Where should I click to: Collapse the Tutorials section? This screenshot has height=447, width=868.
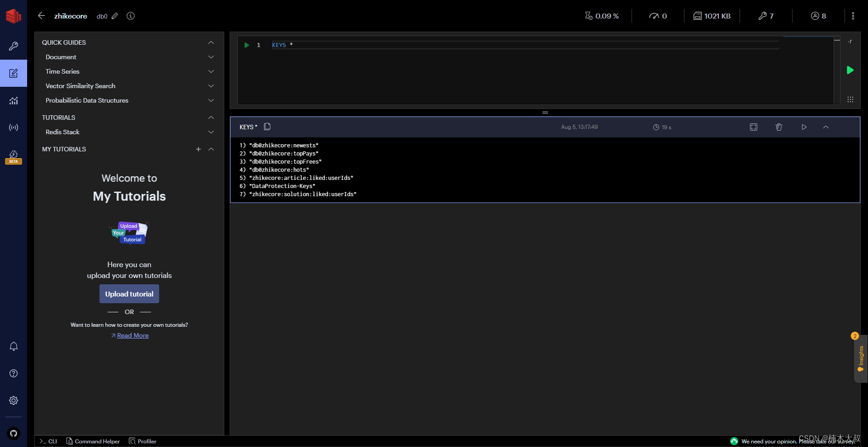click(211, 118)
